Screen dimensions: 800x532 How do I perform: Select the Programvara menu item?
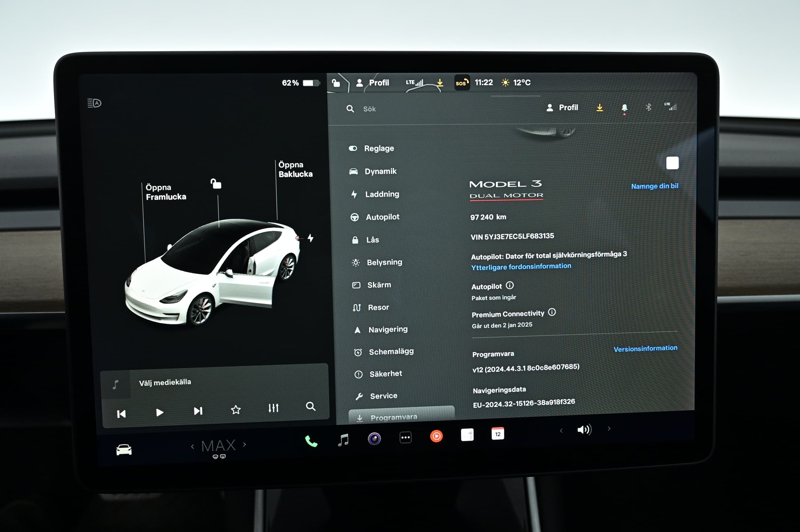point(402,415)
